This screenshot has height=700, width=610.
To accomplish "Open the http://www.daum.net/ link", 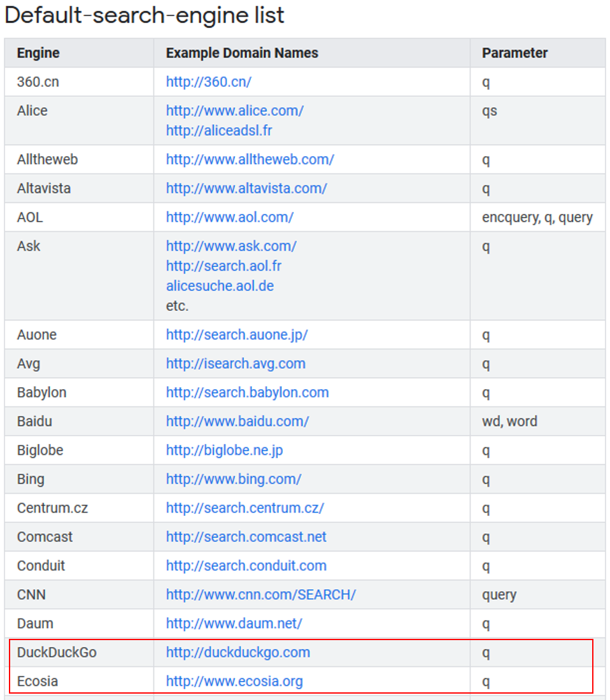I will (x=234, y=624).
